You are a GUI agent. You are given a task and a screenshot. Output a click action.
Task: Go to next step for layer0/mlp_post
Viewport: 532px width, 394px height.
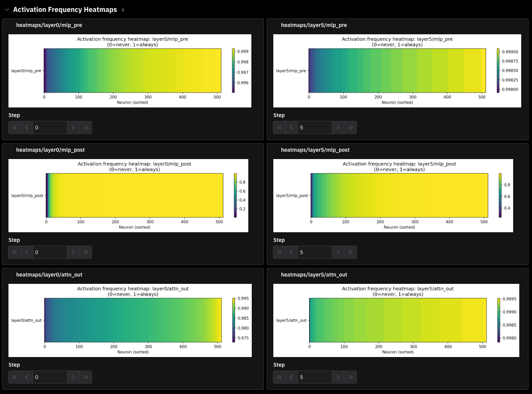pyautogui.click(x=73, y=252)
